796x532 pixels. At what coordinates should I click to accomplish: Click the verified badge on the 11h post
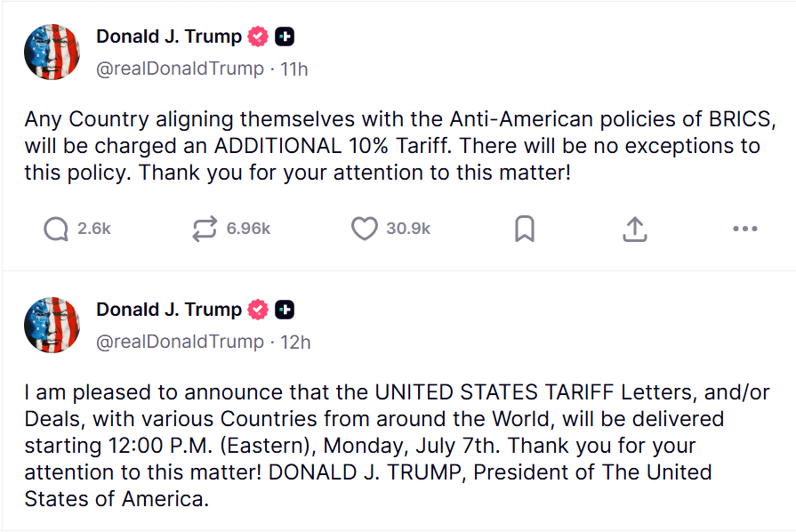(x=258, y=37)
